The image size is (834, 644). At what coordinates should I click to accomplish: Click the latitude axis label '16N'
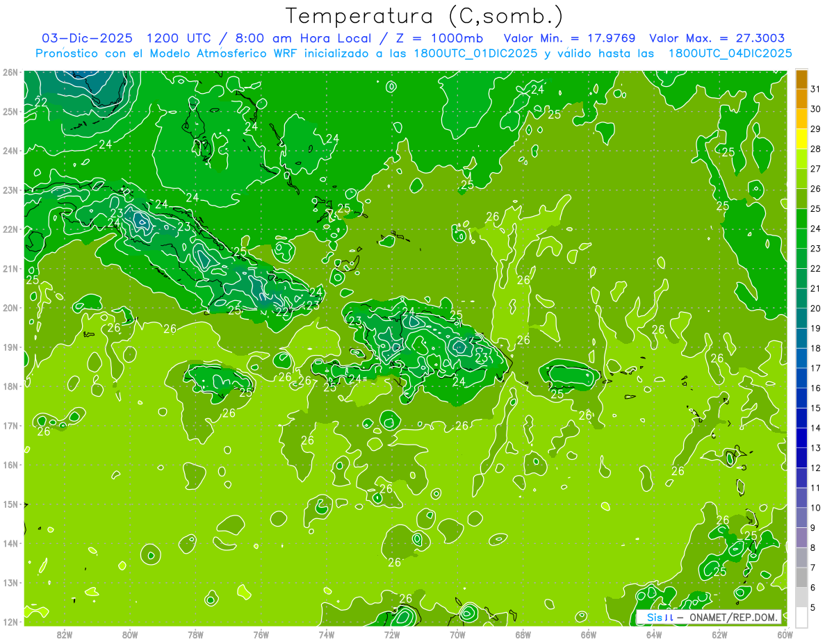10,465
